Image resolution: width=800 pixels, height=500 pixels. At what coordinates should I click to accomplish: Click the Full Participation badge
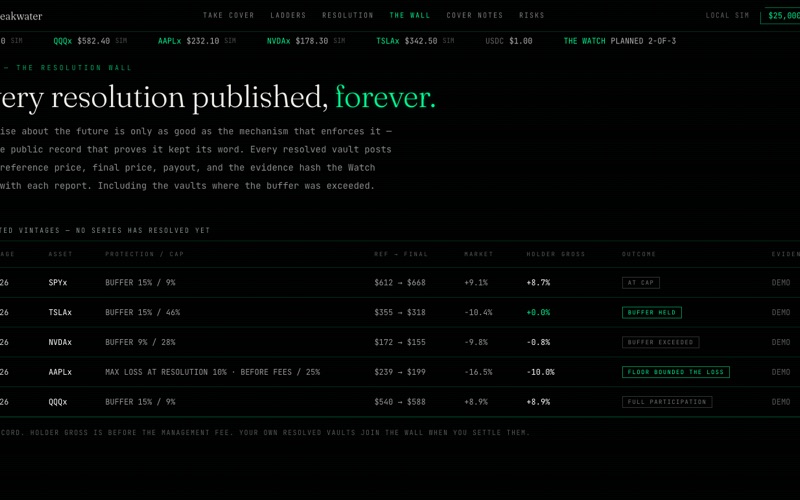[667, 402]
